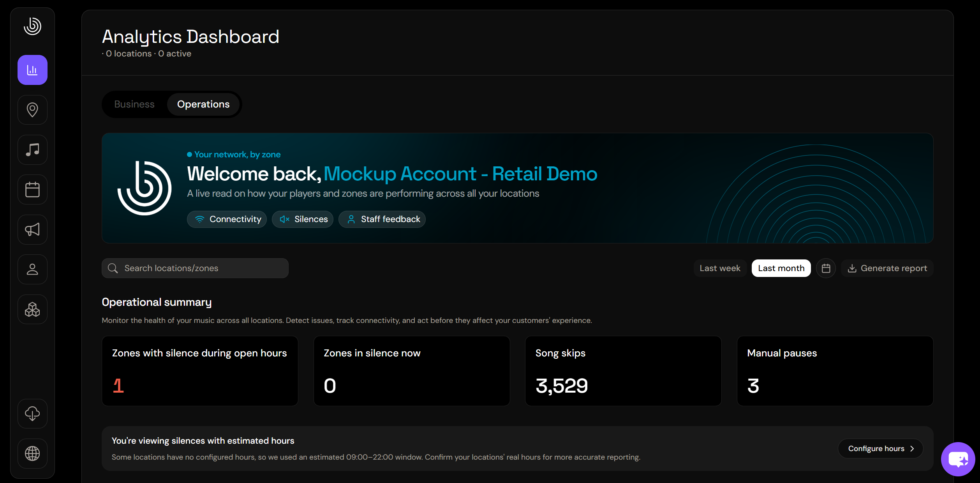This screenshot has width=980, height=483.
Task: Open the globe language sidebar icon
Action: pos(32,453)
